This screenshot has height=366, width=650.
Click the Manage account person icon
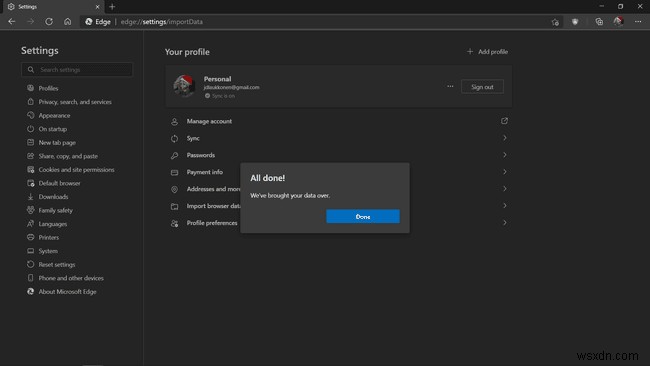[x=175, y=121]
